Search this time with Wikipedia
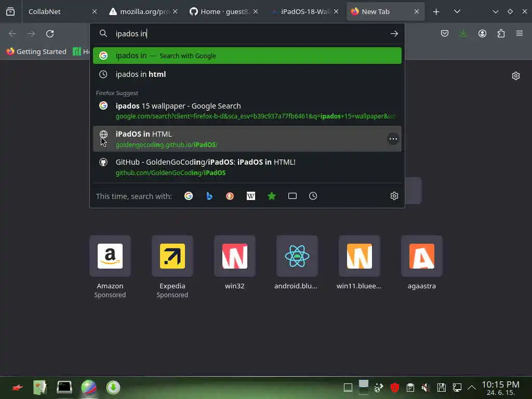The image size is (532, 399). 251,196
